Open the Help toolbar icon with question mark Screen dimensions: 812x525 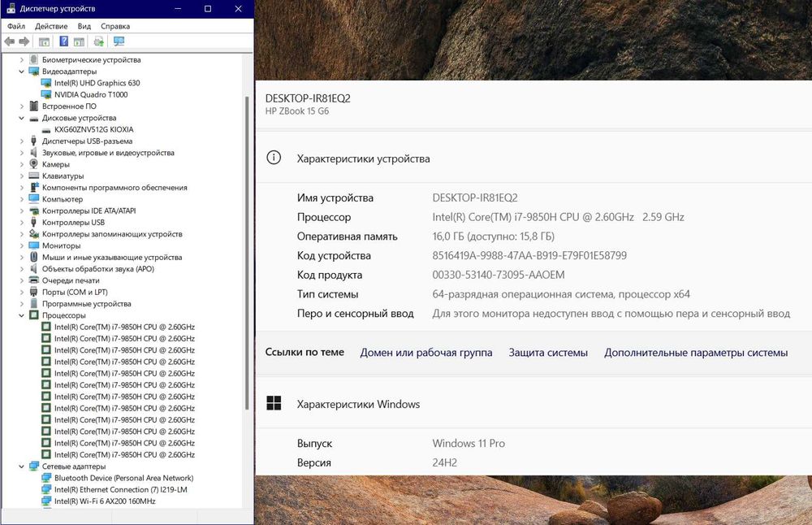(63, 41)
